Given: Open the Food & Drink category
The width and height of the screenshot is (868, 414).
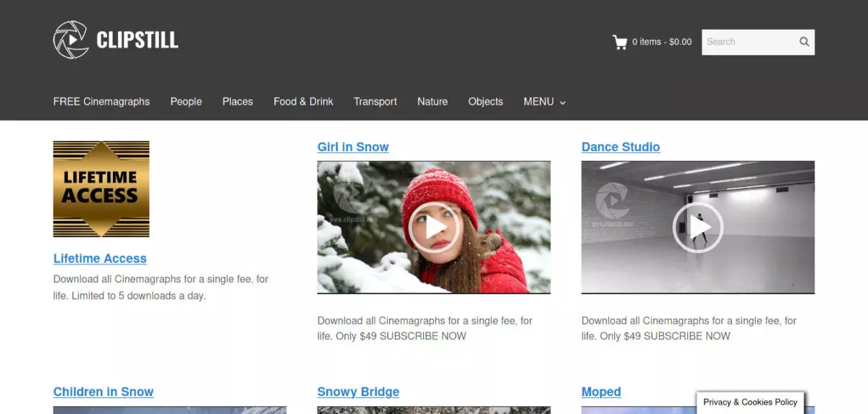Looking at the screenshot, I should click(x=303, y=102).
